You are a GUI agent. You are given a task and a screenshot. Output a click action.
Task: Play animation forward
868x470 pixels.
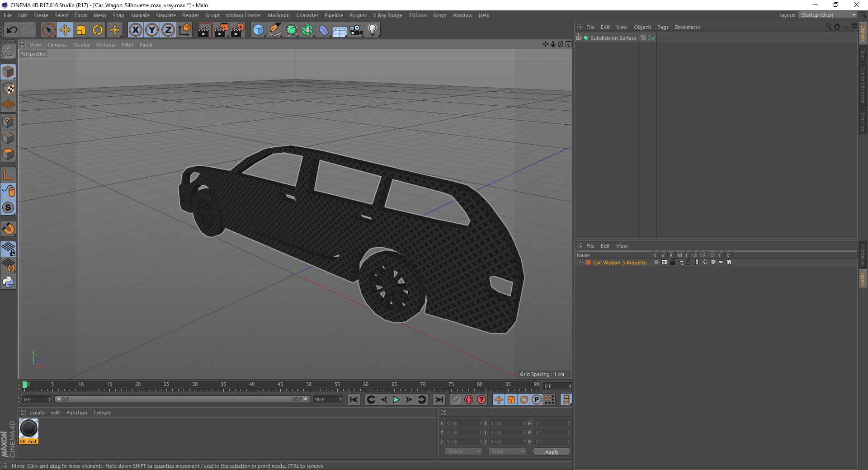tap(396, 399)
